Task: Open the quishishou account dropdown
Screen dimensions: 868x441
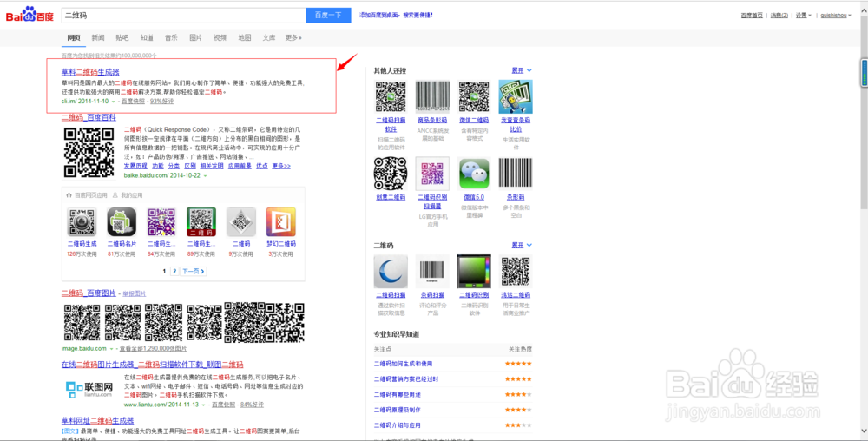Action: 835,16
